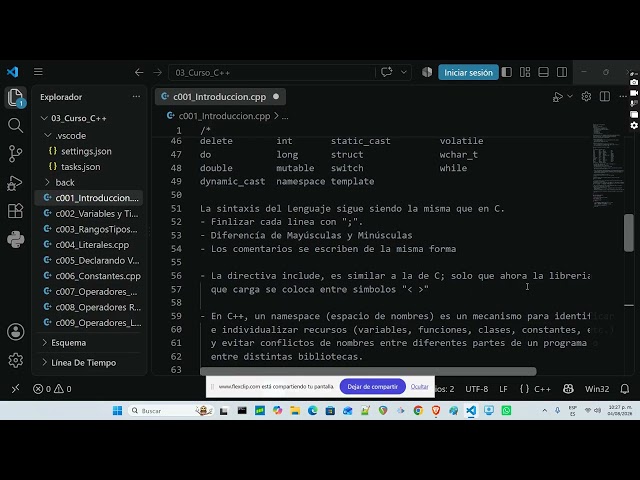
Task: Open the Python extension view
Action: click(x=16, y=240)
